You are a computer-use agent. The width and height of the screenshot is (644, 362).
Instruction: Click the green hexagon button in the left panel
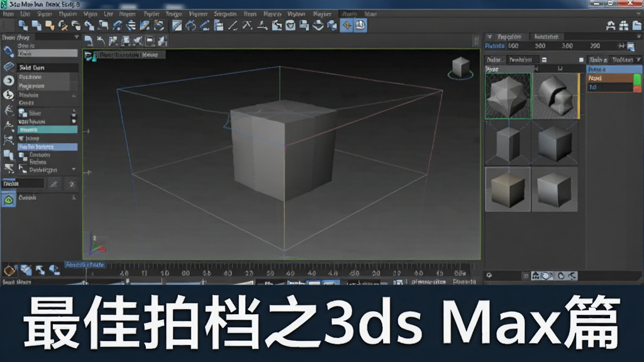coord(9,200)
